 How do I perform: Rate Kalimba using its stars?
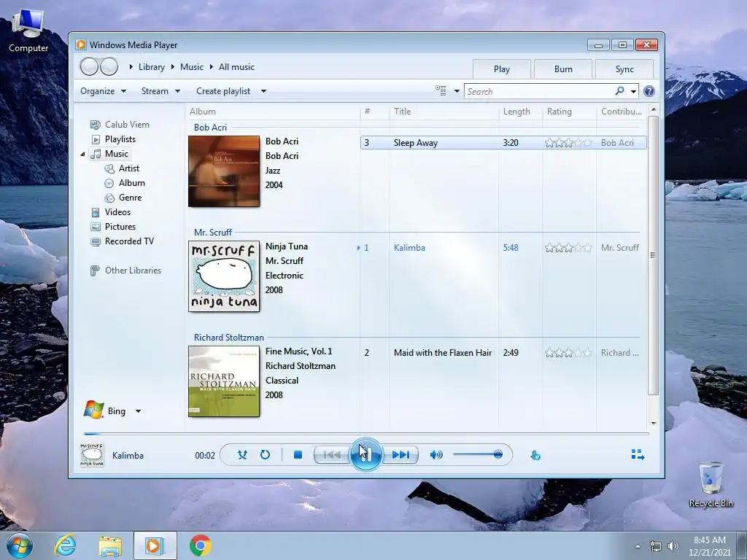(x=568, y=248)
